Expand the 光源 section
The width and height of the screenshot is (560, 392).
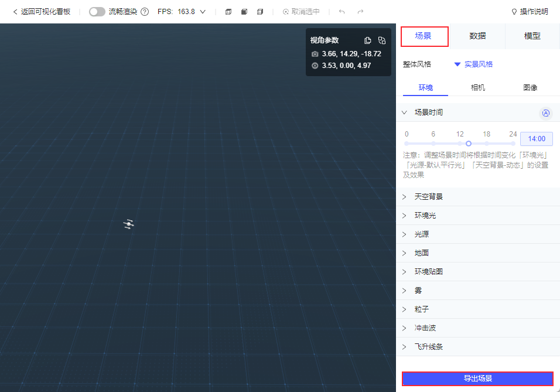click(478, 234)
